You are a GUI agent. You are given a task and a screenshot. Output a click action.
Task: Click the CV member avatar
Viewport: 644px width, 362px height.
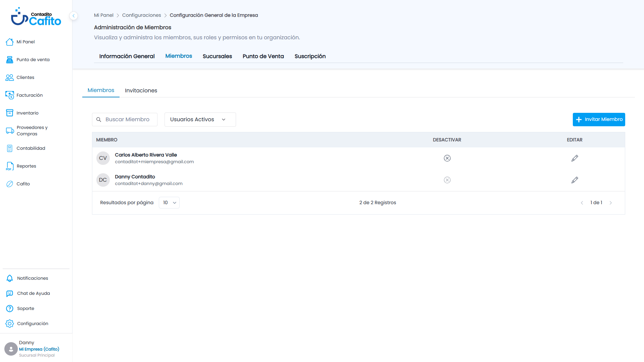pos(103,158)
